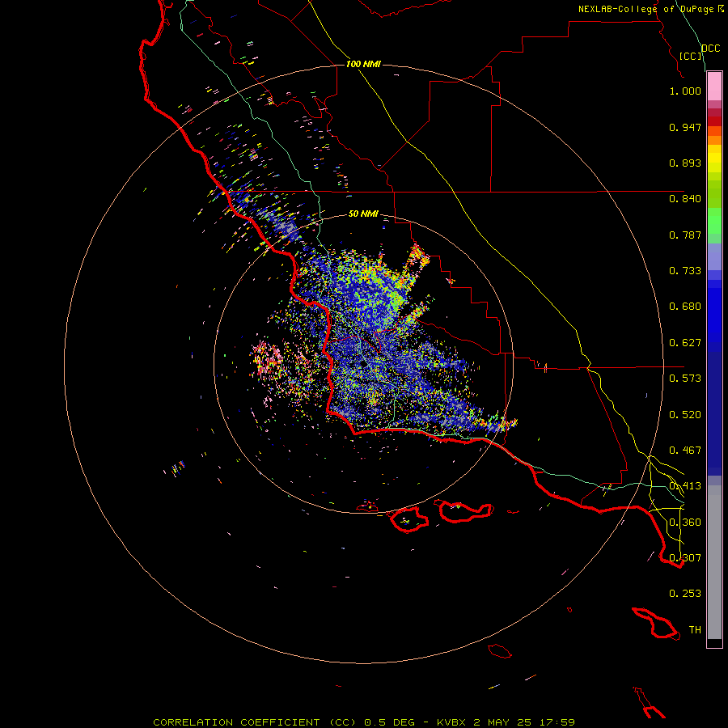728x728 pixels.
Task: Click the 0.787 legend value
Action: pyautogui.click(x=685, y=235)
